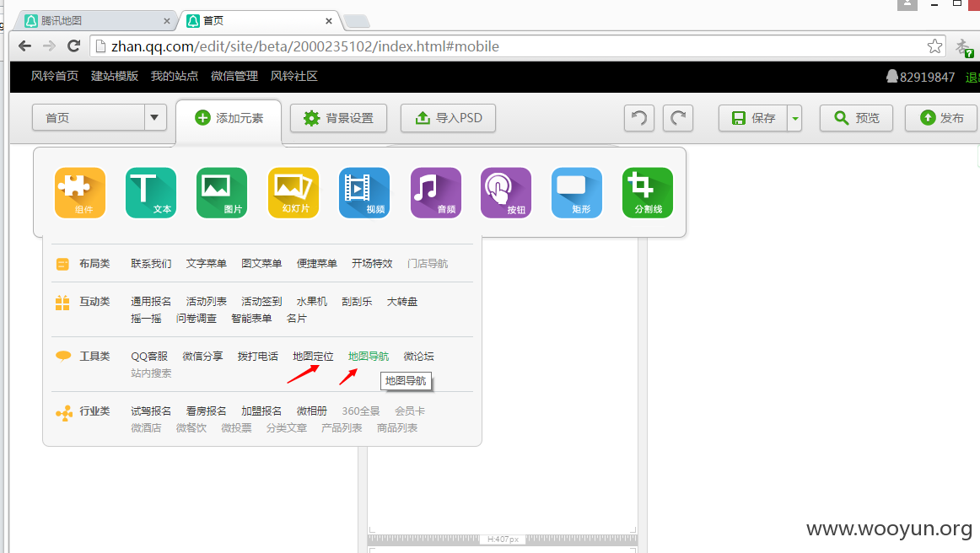Screen dimensions: 980x553
Task: Insert an 音频 audio element
Action: point(436,193)
